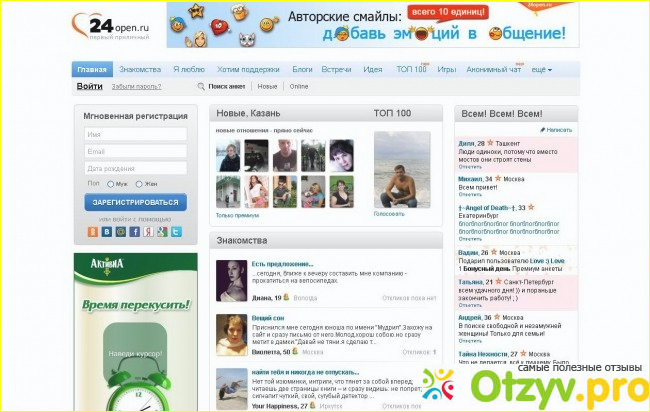650x412 pixels.
Task: Click the 24open.ru logo
Action: pyautogui.click(x=110, y=22)
